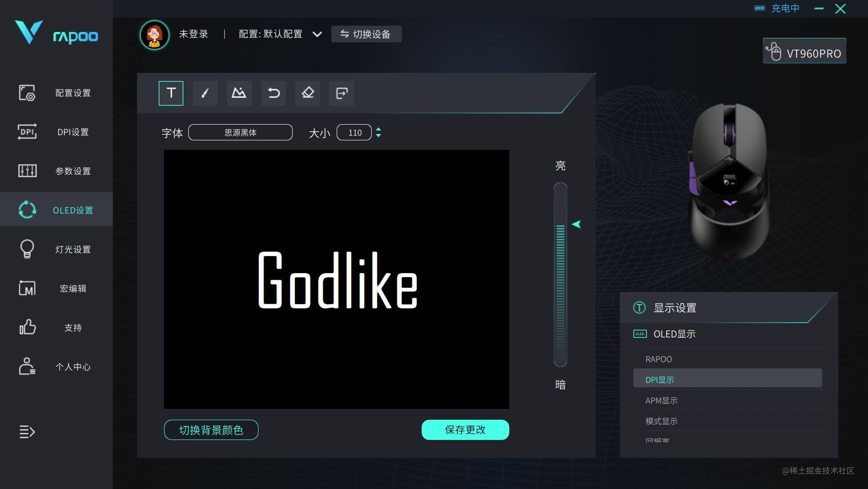Open 个人中心 in sidebar
This screenshot has height=489, width=868.
pyautogui.click(x=56, y=367)
